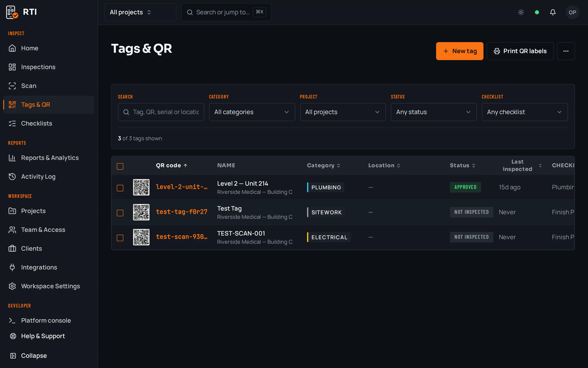This screenshot has height=368, width=588.
Task: Open the three-dot more actions menu
Action: (x=566, y=51)
